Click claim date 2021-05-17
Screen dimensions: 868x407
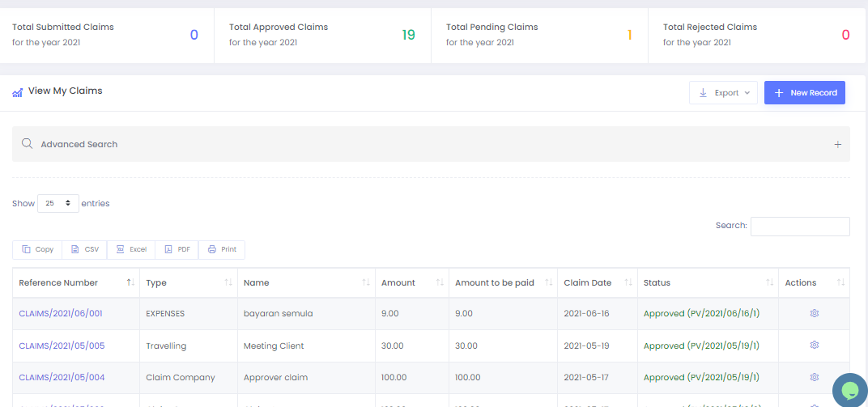tap(586, 377)
